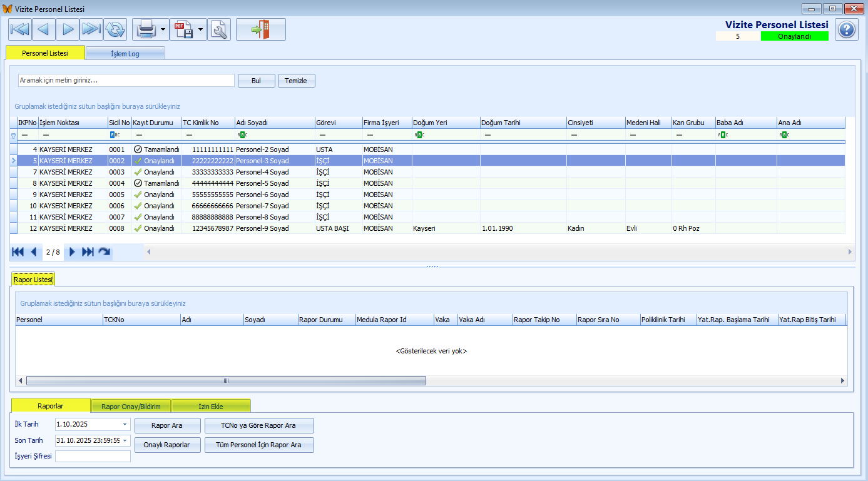Open the wrench document settings icon

pos(219,29)
